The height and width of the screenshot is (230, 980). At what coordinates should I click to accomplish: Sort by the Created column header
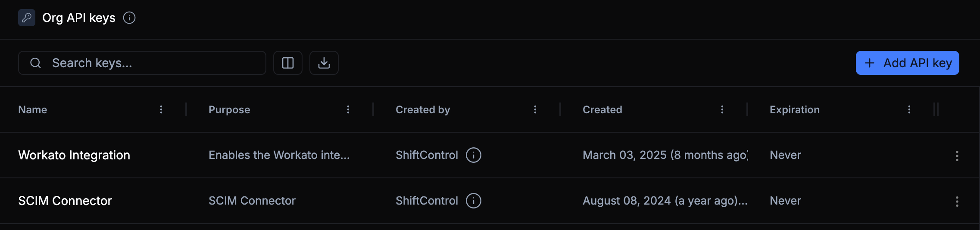[602, 110]
